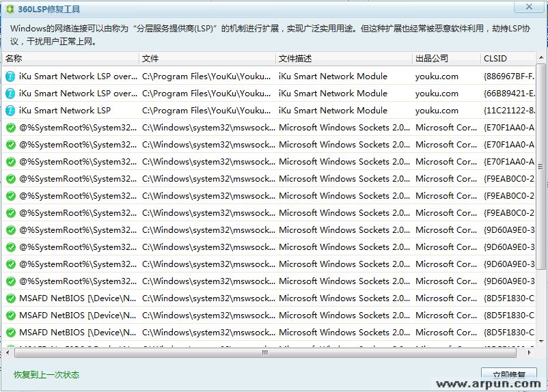Click 'iKu Smart Network Module' in the {886967BF row

[333, 76]
